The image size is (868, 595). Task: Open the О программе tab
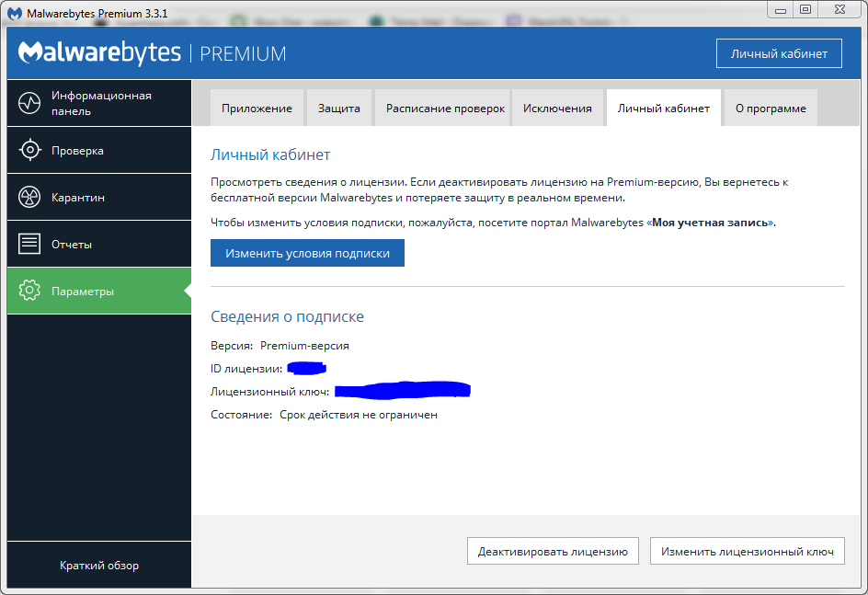click(x=771, y=108)
